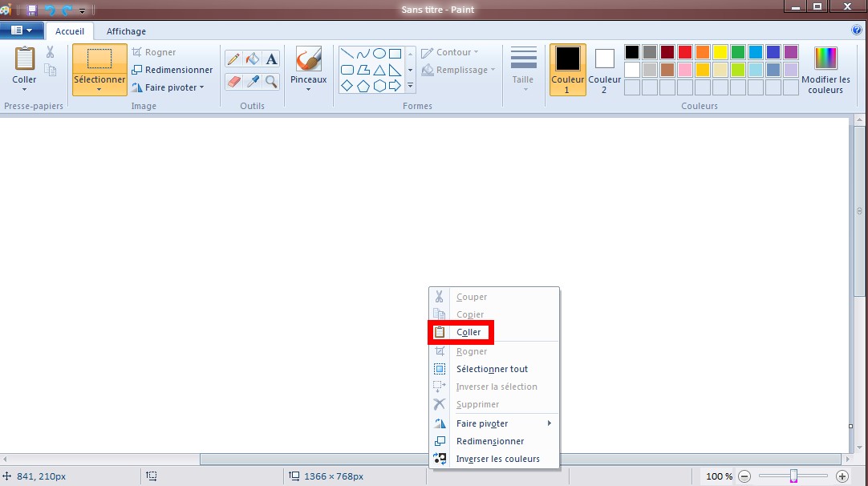Pick the Fill with color bucket tool
Viewport: 868px width, 486px height.
253,59
